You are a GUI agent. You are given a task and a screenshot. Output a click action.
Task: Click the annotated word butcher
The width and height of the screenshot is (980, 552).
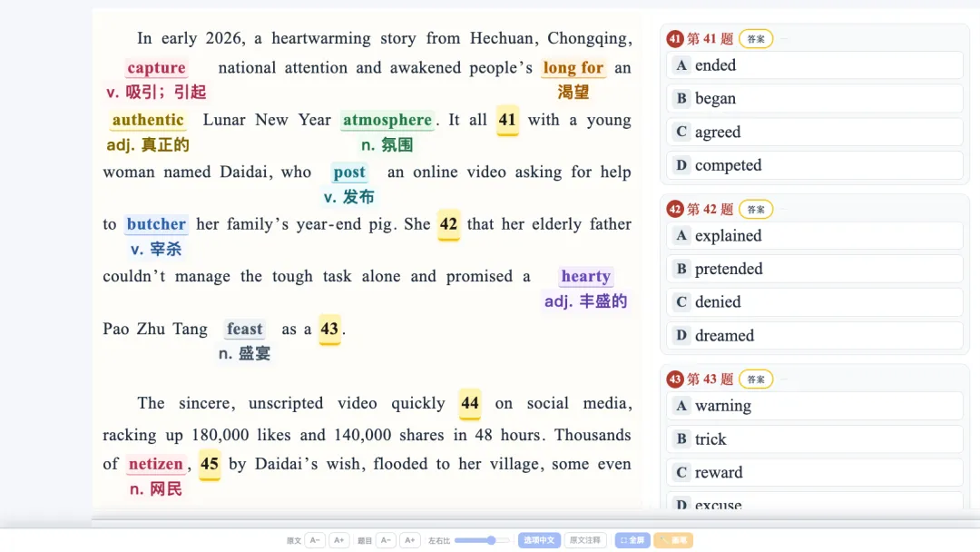pyautogui.click(x=156, y=224)
